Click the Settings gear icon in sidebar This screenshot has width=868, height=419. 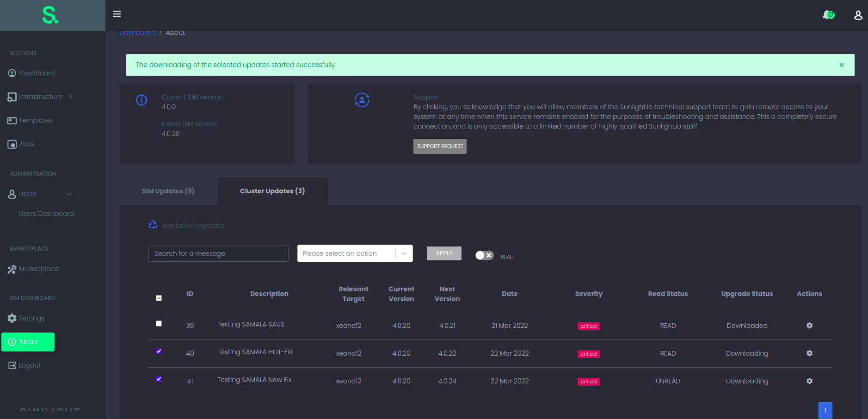click(12, 318)
